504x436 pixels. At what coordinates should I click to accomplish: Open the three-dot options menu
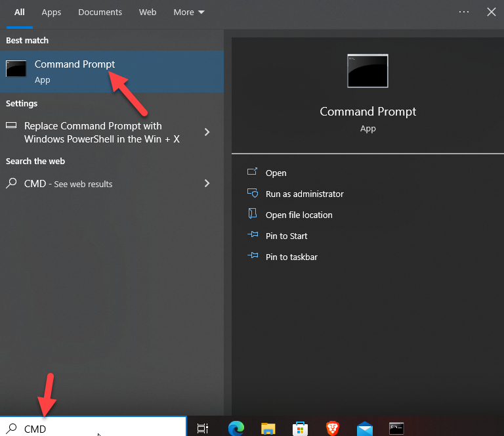tap(464, 12)
